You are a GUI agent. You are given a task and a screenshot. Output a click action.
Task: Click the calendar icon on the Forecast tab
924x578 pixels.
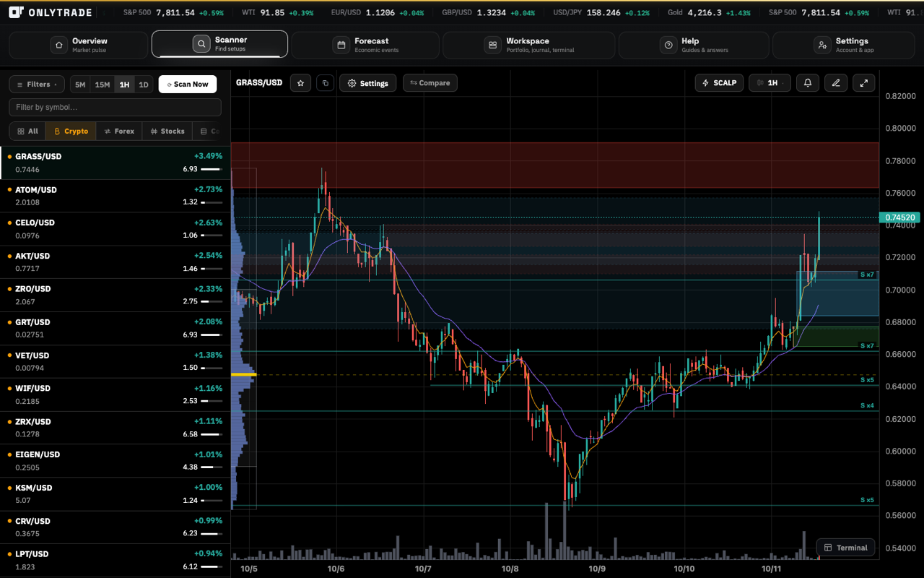click(x=341, y=45)
